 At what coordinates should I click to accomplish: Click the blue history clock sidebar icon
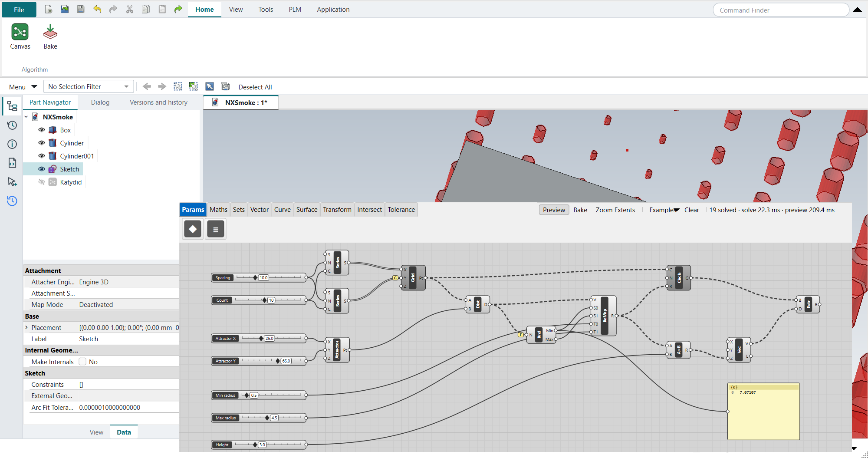click(x=12, y=201)
